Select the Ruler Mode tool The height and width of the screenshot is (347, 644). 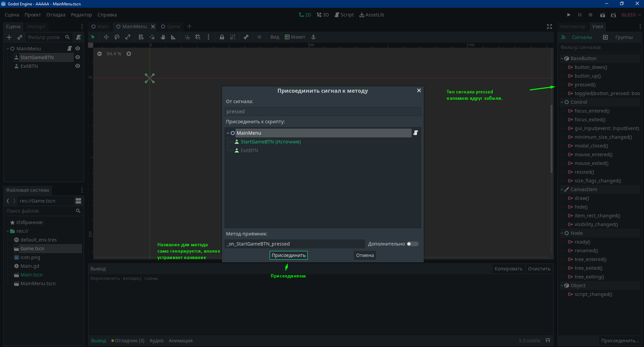click(174, 37)
